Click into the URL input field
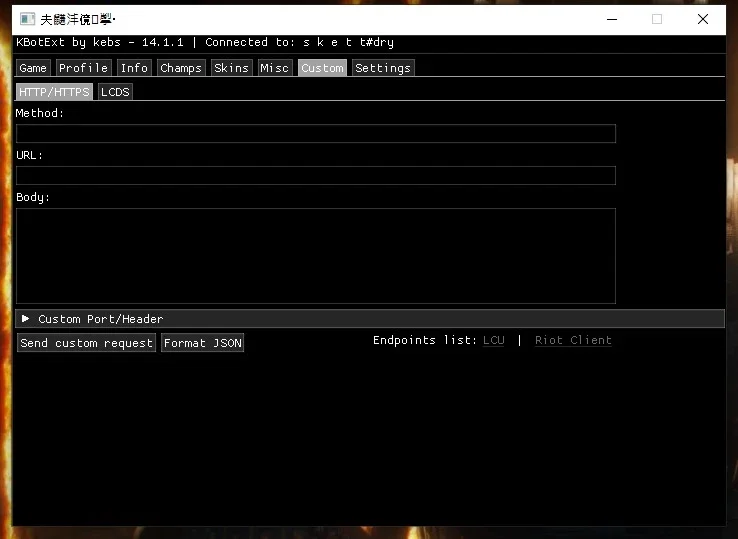 [316, 176]
